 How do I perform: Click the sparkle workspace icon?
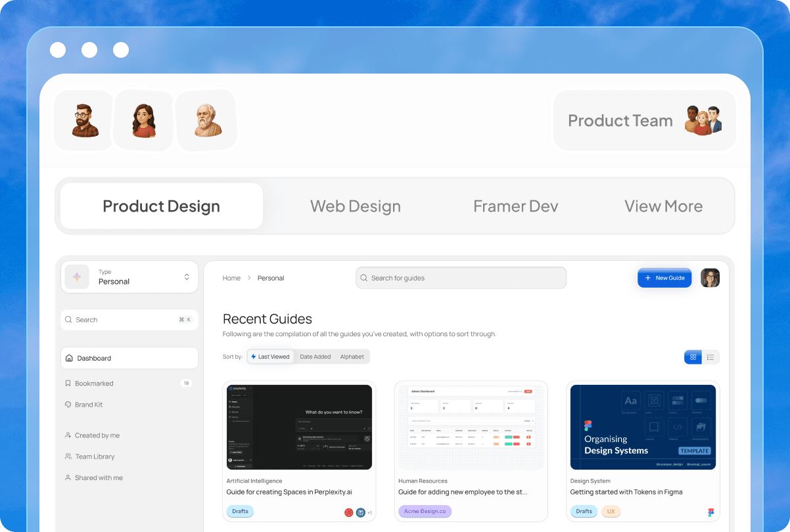77,277
